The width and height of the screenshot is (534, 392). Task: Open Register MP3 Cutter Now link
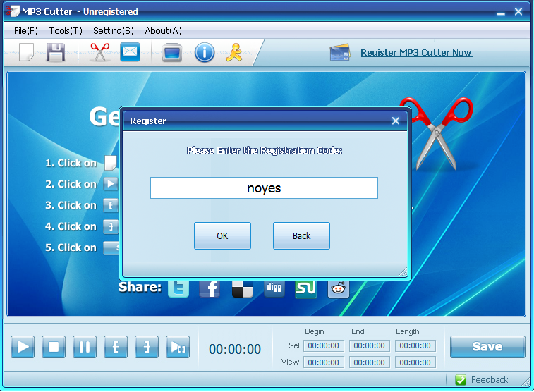(416, 53)
